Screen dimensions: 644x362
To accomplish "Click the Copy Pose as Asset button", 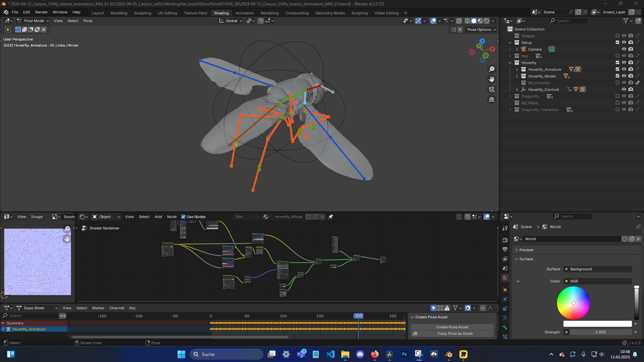I will (452, 333).
